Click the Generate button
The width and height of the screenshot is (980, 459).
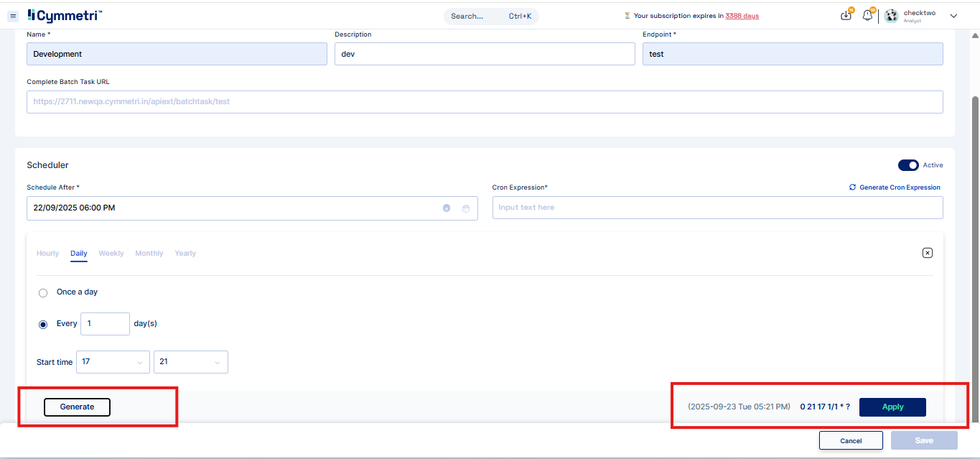coord(77,407)
